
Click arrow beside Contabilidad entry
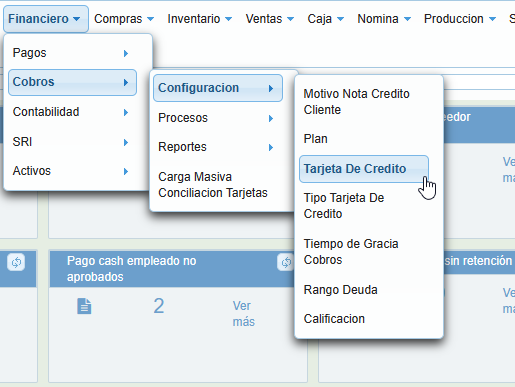pyautogui.click(x=126, y=113)
